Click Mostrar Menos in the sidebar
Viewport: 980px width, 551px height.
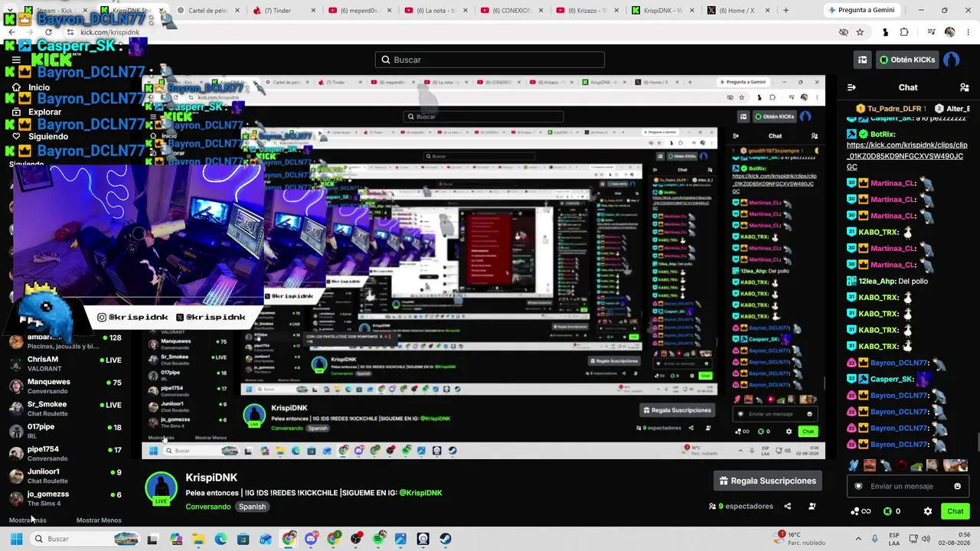click(x=99, y=520)
